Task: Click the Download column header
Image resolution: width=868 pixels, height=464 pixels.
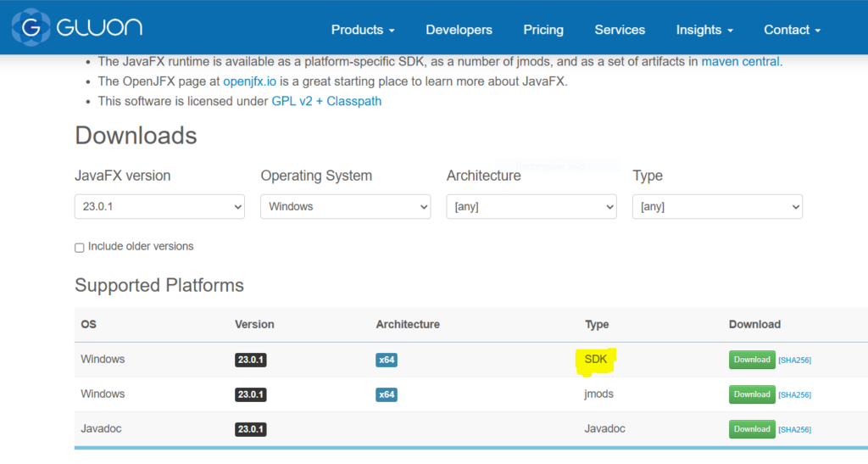Action: coord(754,325)
